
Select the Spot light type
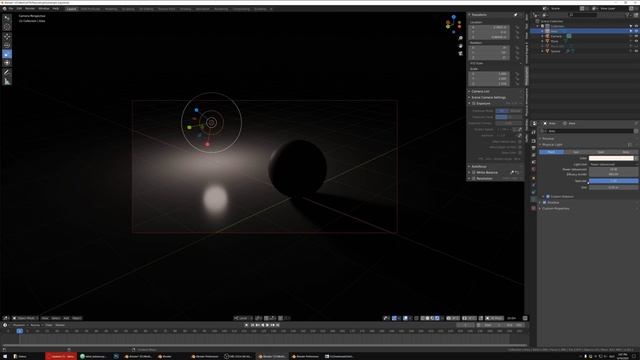(601, 152)
